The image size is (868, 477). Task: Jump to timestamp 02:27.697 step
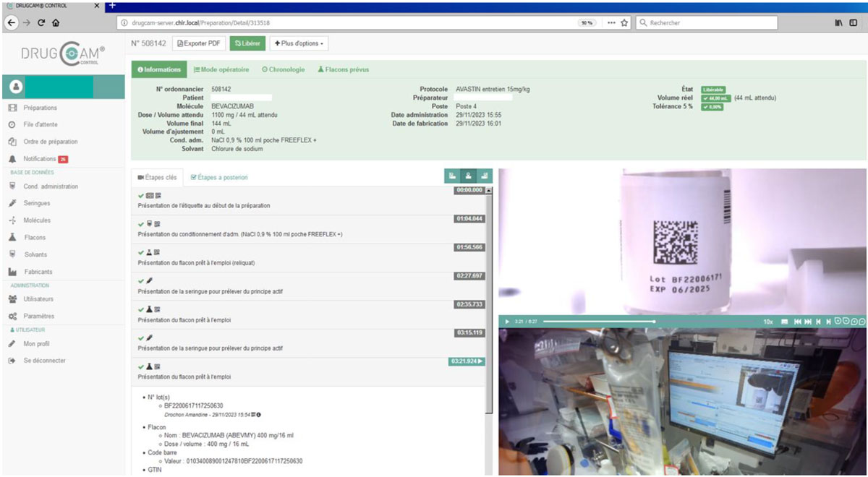click(469, 275)
